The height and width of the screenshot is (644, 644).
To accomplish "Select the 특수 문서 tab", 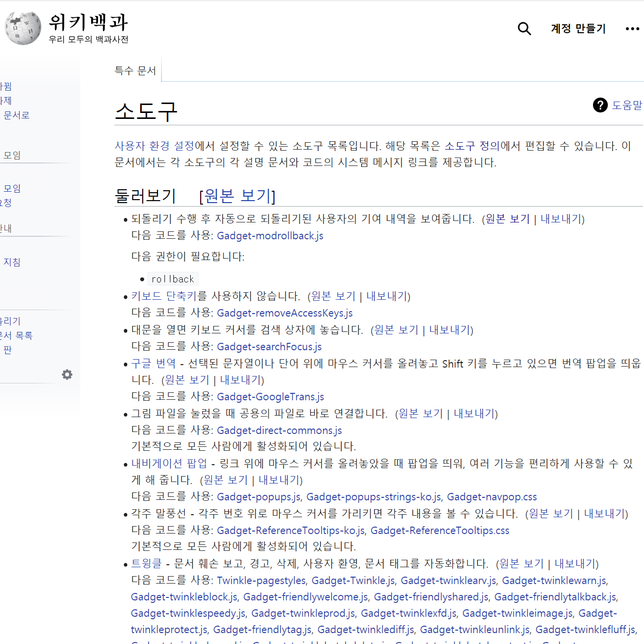I will (x=135, y=71).
